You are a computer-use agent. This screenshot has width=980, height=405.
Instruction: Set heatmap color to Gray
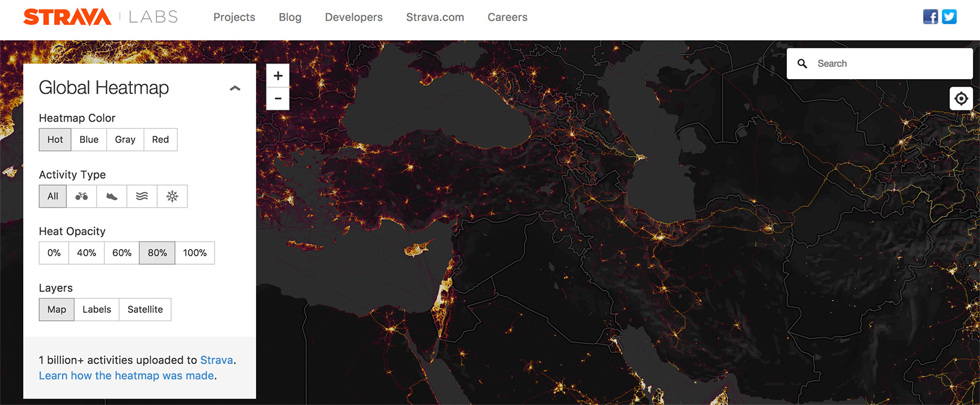click(x=125, y=140)
